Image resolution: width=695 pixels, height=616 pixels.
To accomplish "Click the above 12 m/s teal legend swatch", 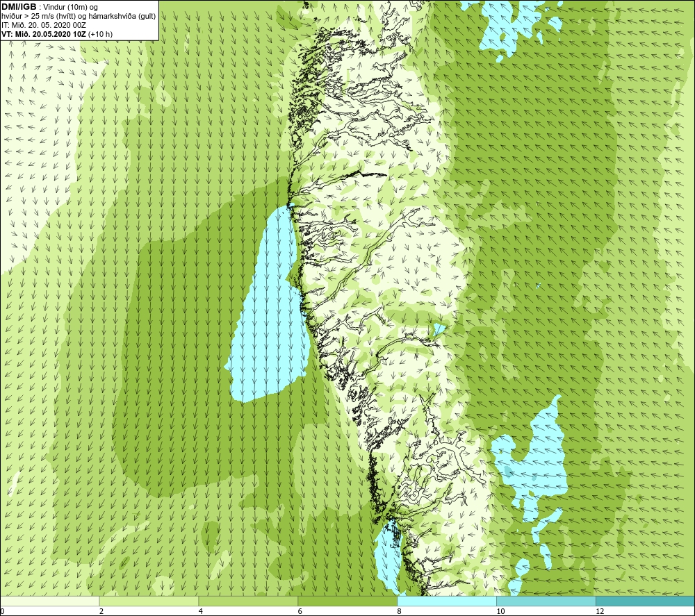I will pyautogui.click(x=646, y=601).
